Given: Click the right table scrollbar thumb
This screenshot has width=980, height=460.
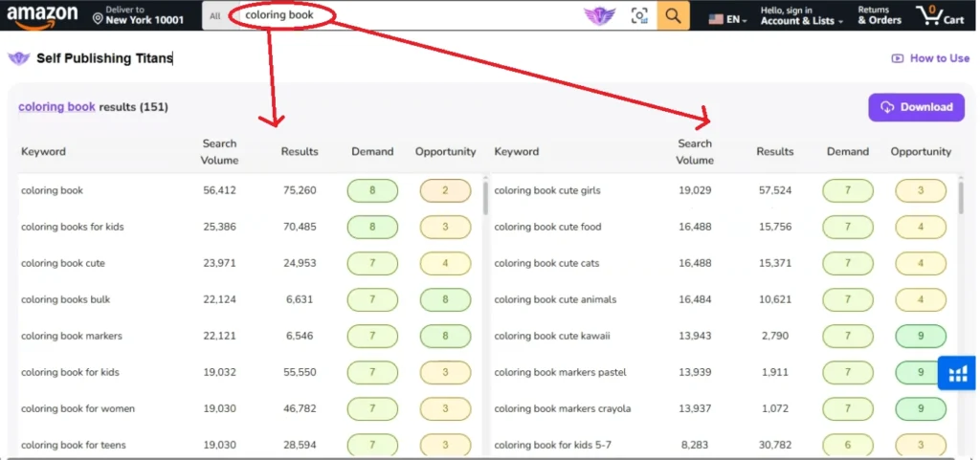Looking at the screenshot, I should coord(961,196).
